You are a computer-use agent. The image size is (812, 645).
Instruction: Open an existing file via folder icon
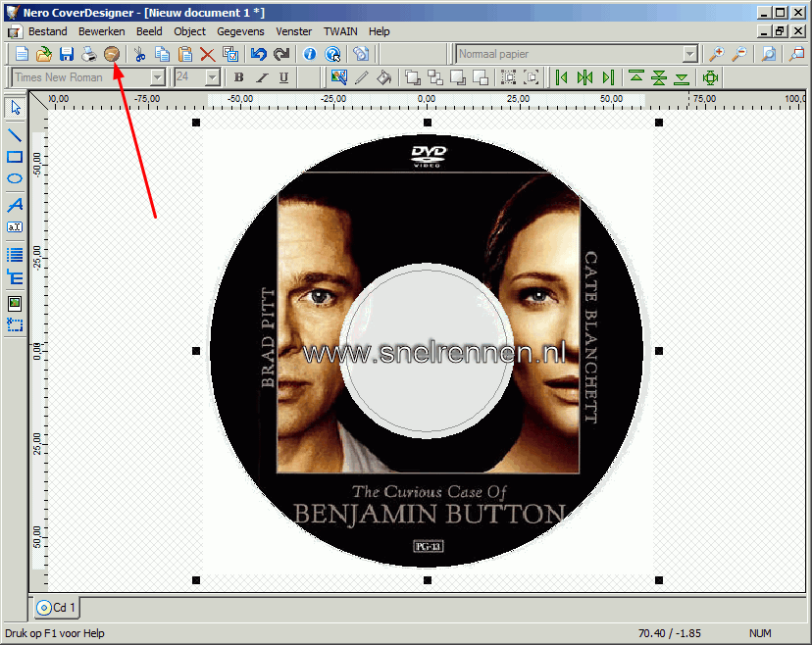click(x=44, y=54)
